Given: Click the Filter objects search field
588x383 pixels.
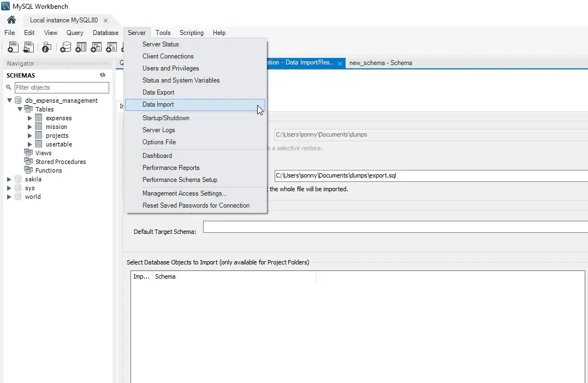Looking at the screenshot, I should [61, 87].
